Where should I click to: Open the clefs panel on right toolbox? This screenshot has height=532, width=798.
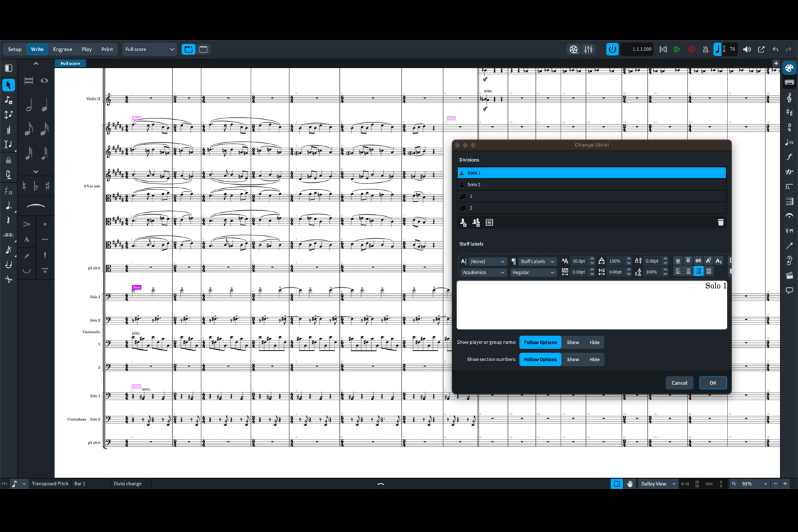pyautogui.click(x=789, y=98)
